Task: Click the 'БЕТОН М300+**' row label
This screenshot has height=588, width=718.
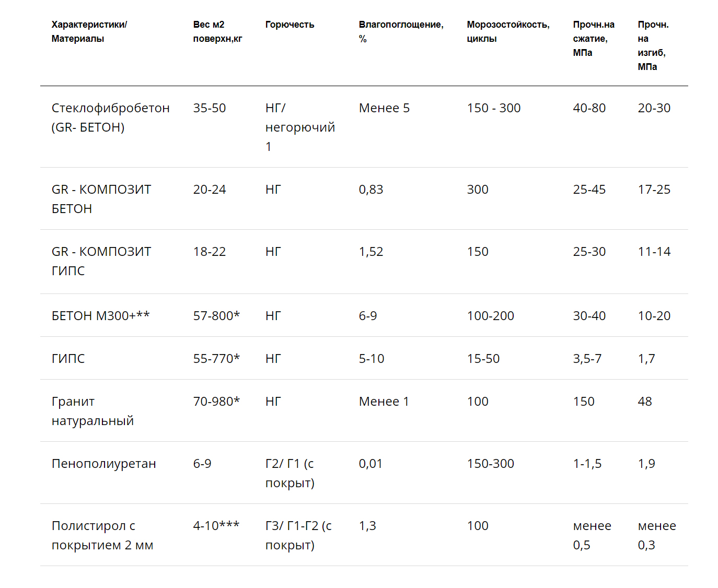Action: [x=100, y=316]
